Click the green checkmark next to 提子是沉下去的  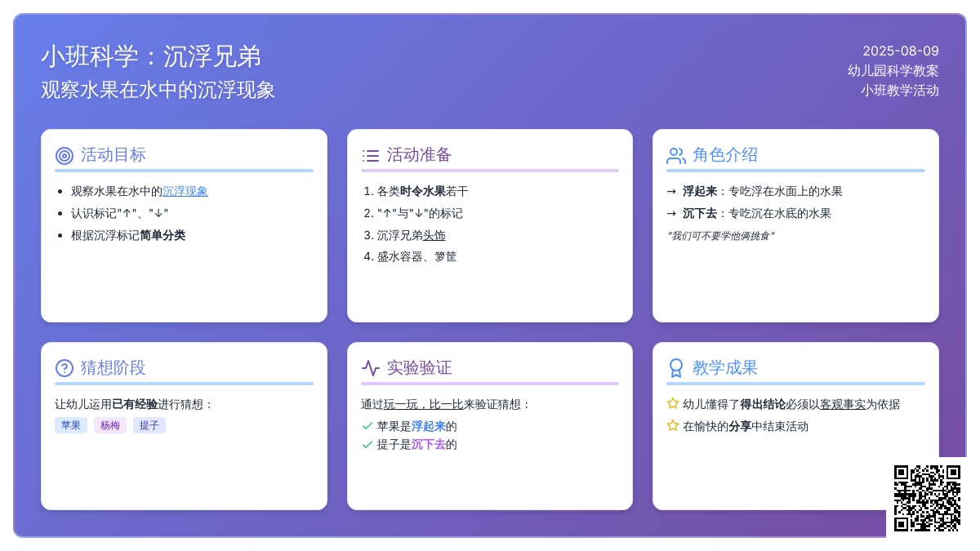[367, 444]
